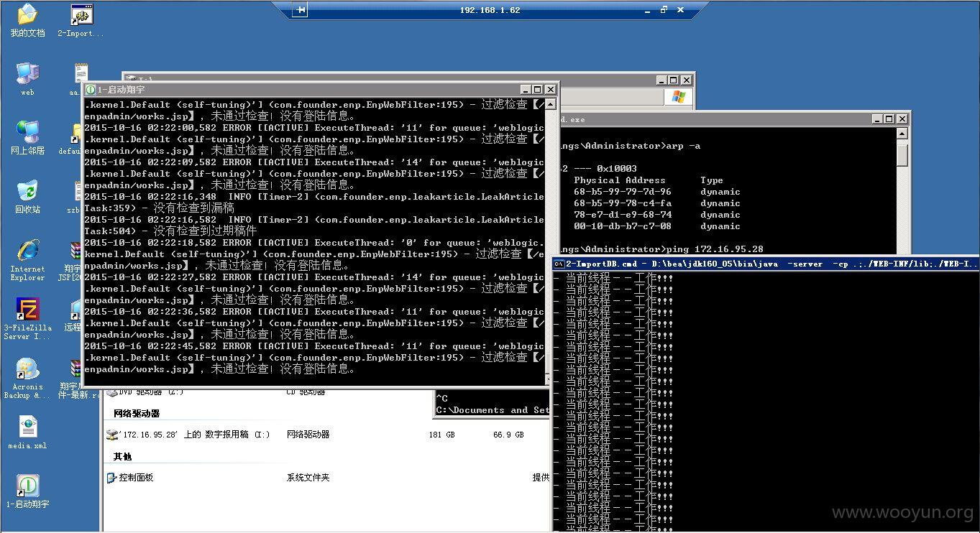Click MAC address 68-b5-99-79-7d-96 in cmd
Image resolution: width=980 pixels, height=533 pixels.
tap(623, 192)
